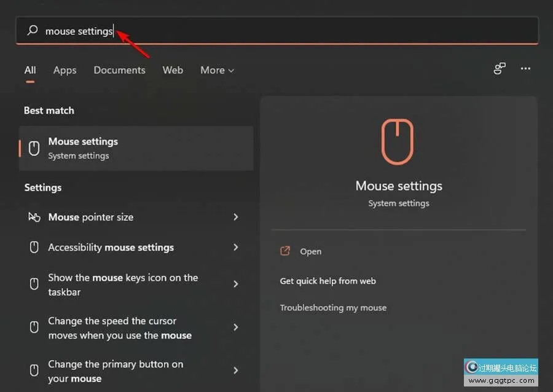This screenshot has height=392, width=553.
Task: Open Mouse settings from the right pane
Action: tap(310, 251)
